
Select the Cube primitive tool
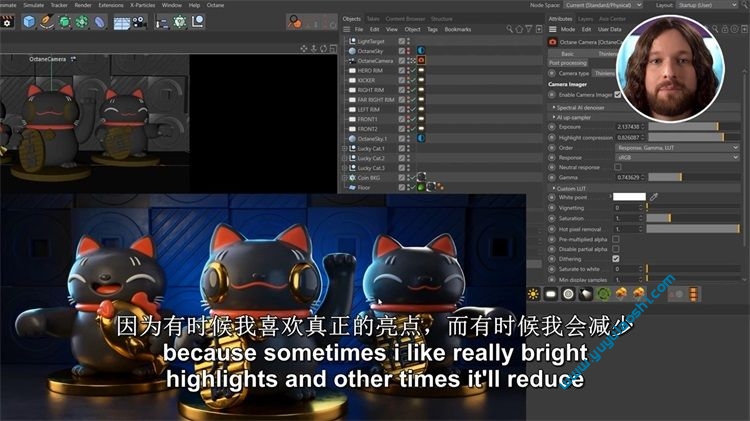point(29,22)
